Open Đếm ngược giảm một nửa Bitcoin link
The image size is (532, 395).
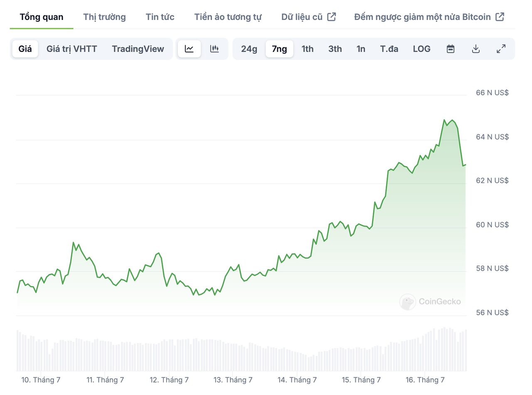tap(429, 17)
